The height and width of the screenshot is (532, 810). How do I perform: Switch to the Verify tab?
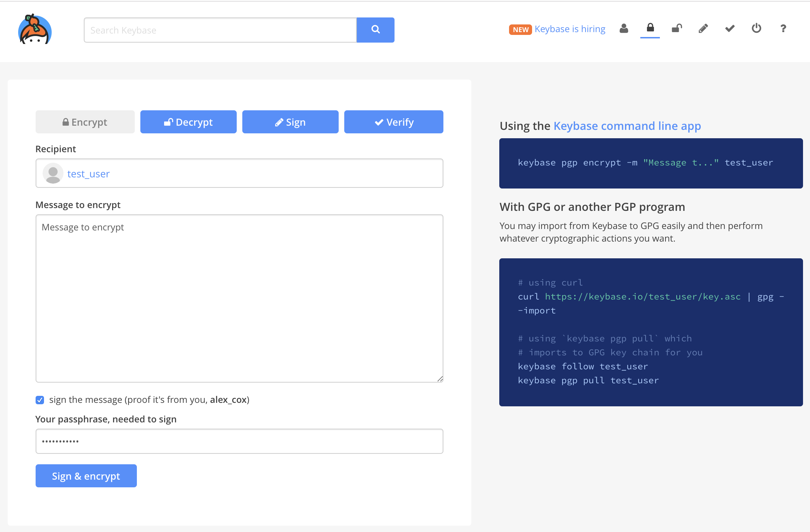click(393, 122)
